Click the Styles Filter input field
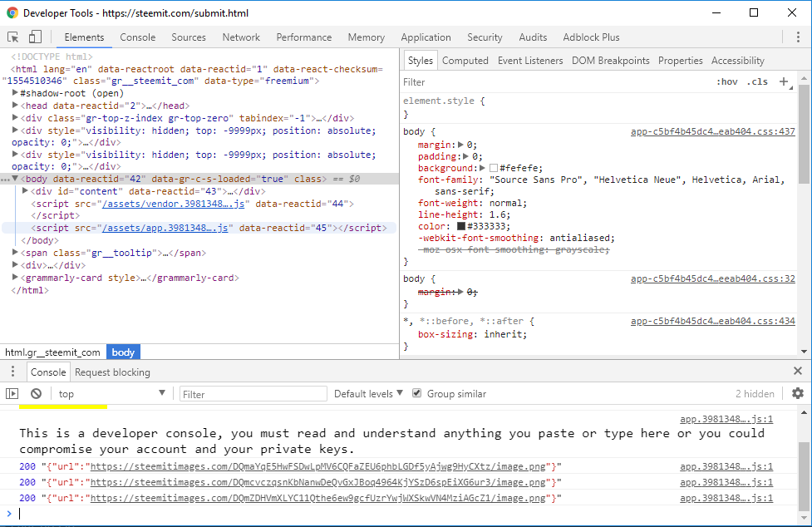 (557, 81)
